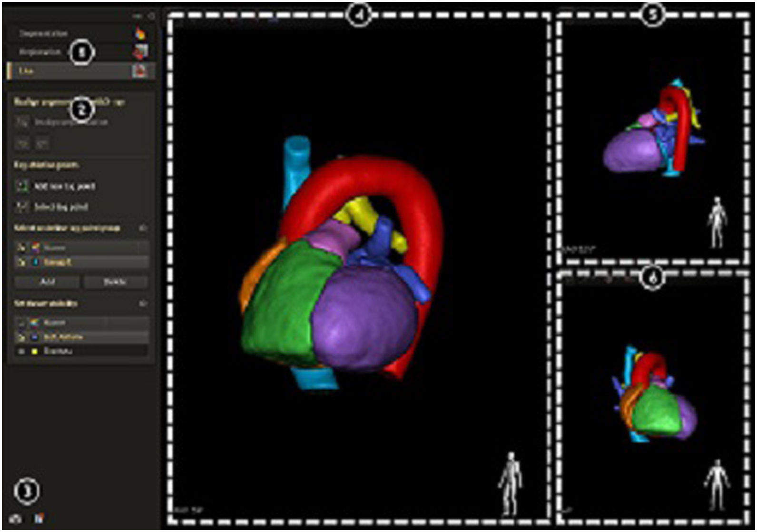
Task: Open the Segmentation workflow tab
Action: click(x=44, y=34)
